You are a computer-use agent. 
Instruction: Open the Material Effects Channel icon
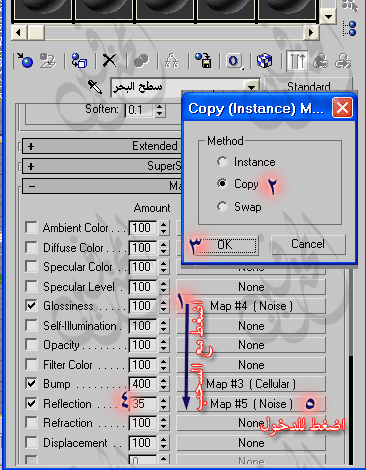coord(234,61)
